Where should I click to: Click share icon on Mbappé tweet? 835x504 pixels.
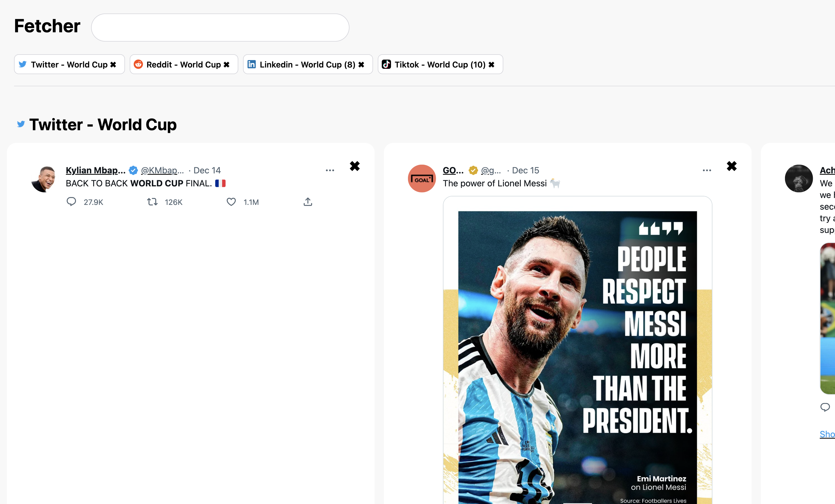[x=308, y=202]
